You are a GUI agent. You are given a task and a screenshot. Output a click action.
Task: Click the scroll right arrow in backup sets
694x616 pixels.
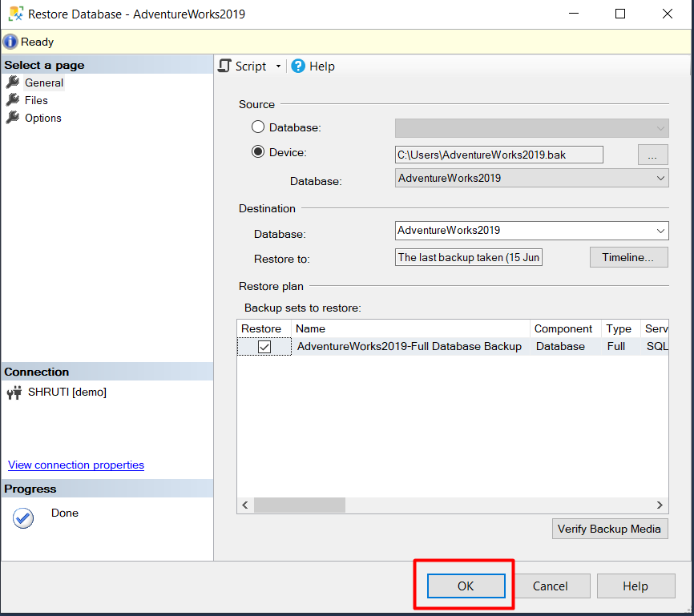click(660, 505)
